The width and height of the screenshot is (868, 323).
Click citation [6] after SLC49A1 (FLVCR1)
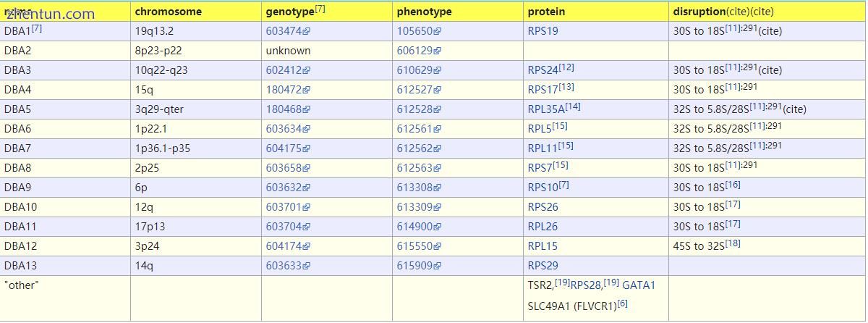[x=622, y=303]
